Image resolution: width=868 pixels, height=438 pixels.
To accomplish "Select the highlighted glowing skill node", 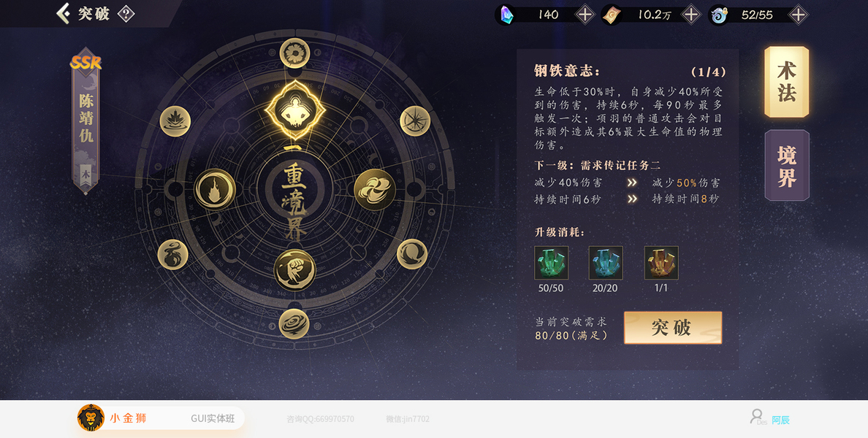I will [294, 110].
